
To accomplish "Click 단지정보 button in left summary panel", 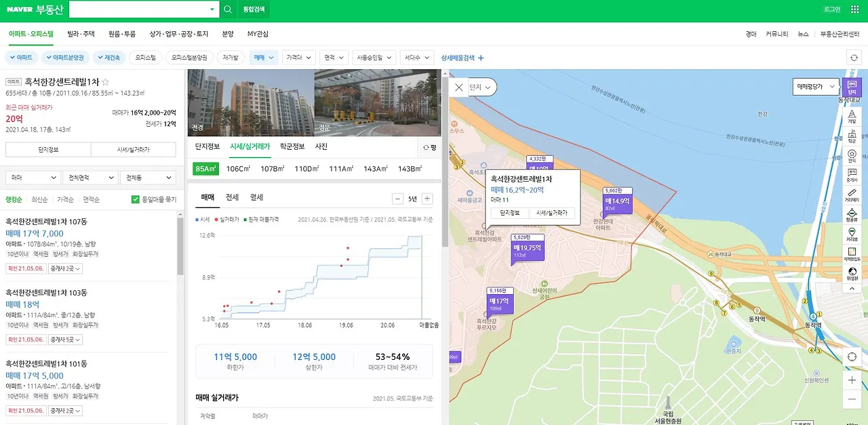I will pos(48,150).
